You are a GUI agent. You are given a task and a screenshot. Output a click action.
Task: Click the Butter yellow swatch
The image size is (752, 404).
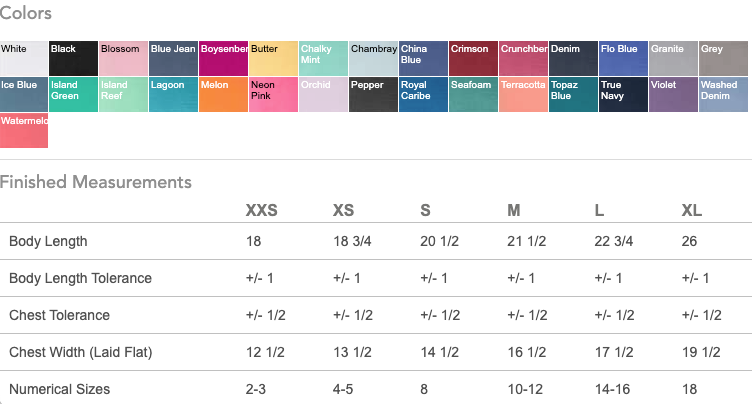click(274, 58)
